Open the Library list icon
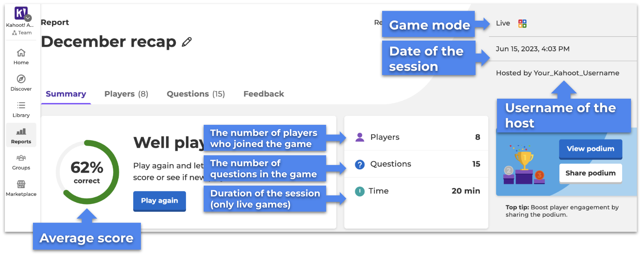 pyautogui.click(x=21, y=105)
